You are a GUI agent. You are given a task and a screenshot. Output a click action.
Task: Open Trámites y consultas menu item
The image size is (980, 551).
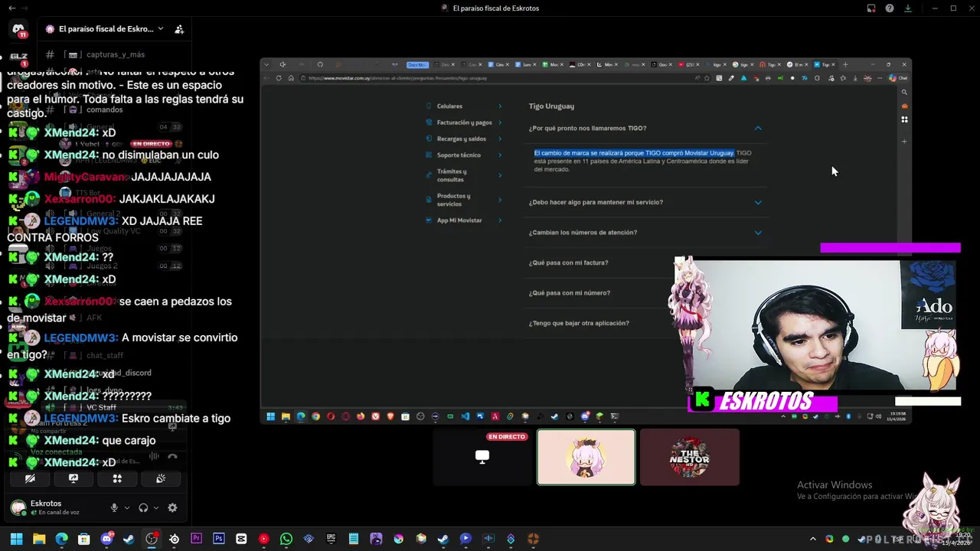coord(464,175)
